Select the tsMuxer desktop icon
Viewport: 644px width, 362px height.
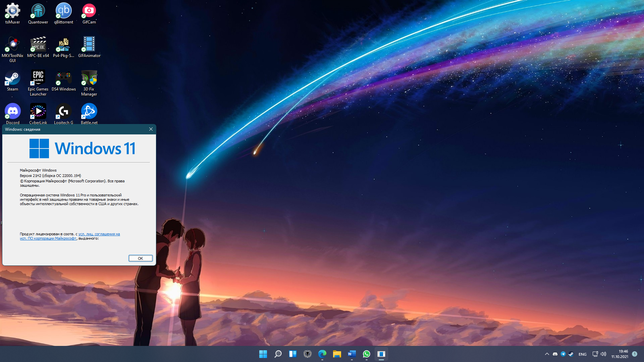pos(12,14)
